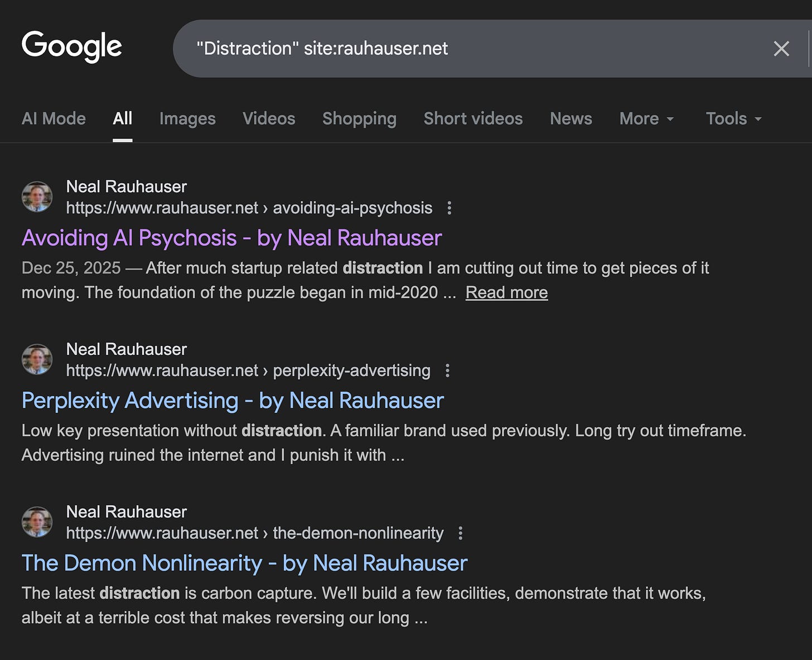
Task: Click the Neal Rauhauser site name above The Demon Nonlinearity
Action: click(x=126, y=512)
